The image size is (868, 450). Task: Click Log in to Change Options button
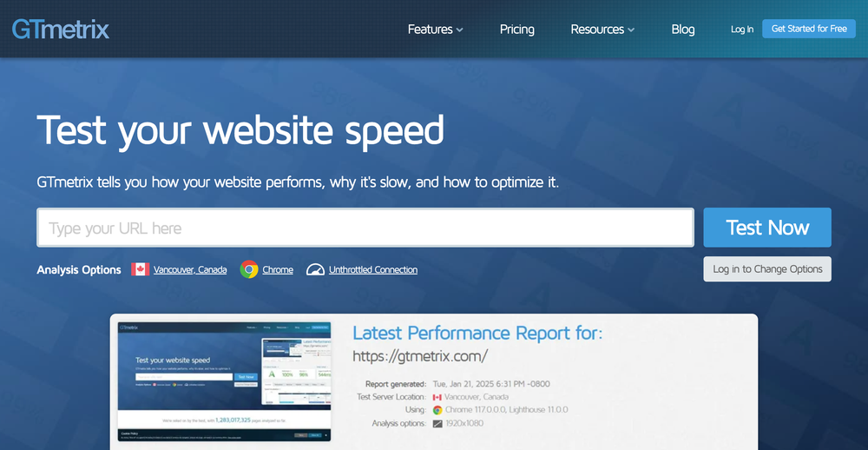tap(767, 268)
